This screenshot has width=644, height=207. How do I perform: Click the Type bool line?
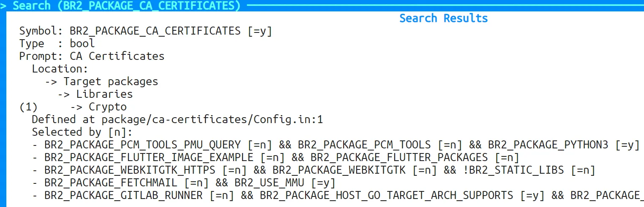coord(57,44)
